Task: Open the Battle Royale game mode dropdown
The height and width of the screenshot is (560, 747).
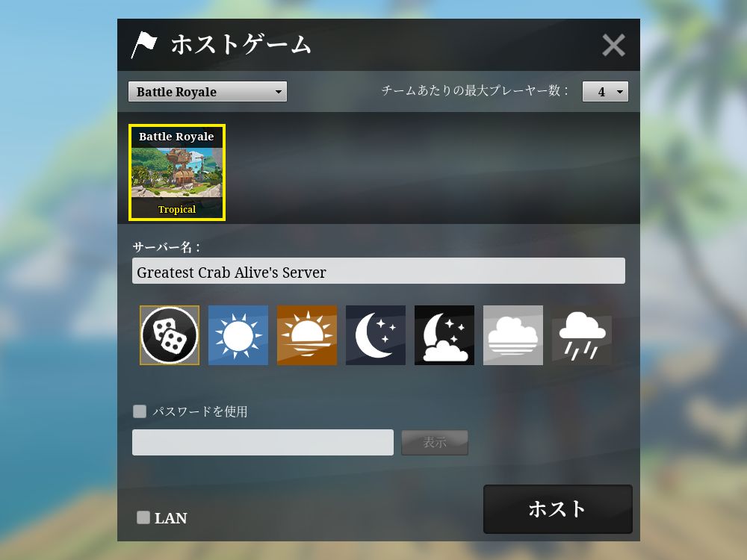Action: point(207,91)
